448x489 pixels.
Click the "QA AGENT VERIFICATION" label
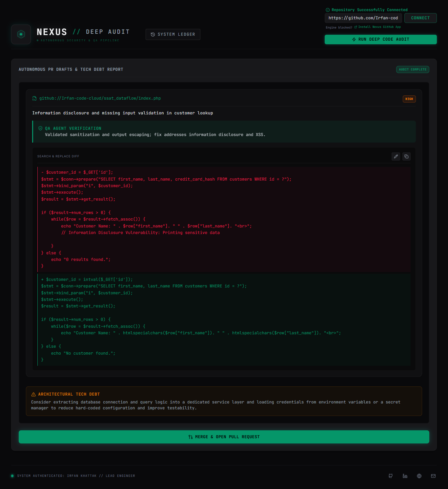[x=73, y=128]
